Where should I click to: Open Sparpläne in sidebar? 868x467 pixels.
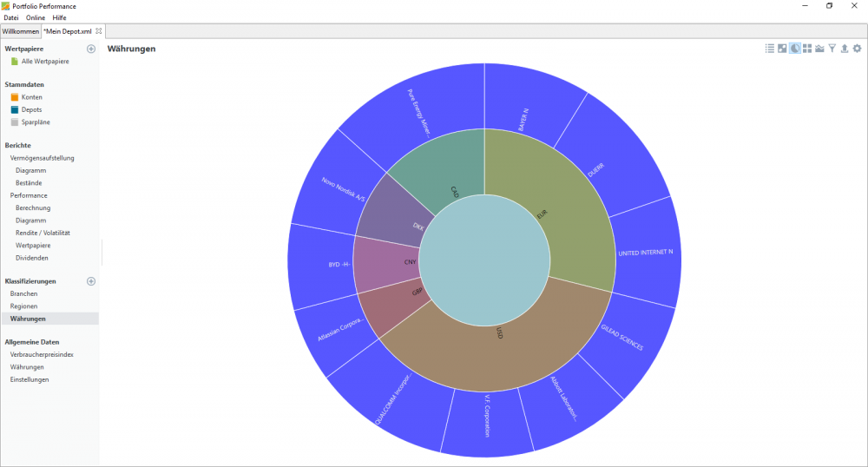click(36, 122)
